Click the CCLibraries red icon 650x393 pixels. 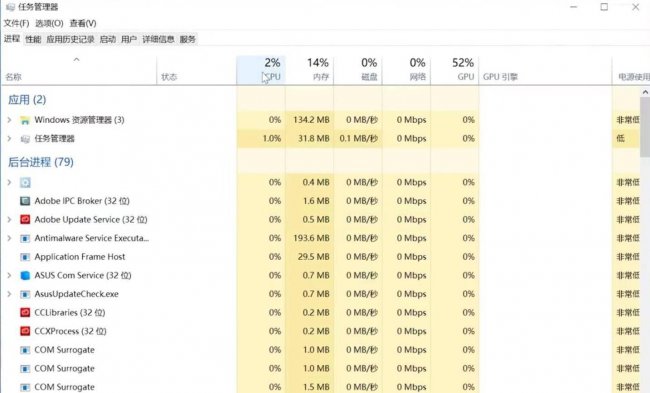click(25, 313)
